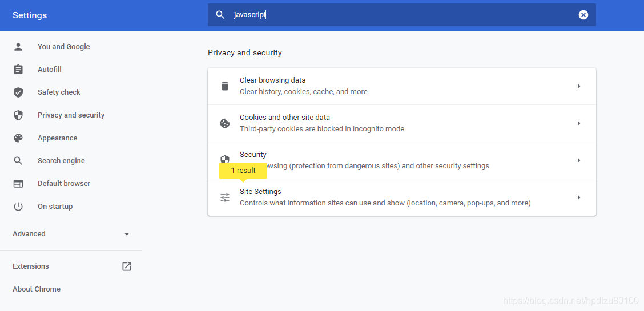The height and width of the screenshot is (311, 644).
Task: Click the Settings page title
Action: pos(30,15)
